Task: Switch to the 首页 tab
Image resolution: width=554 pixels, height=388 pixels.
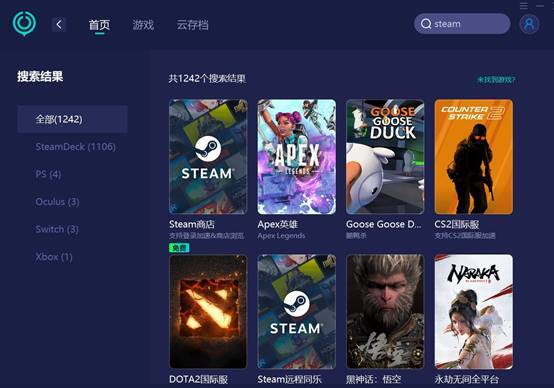Action: tap(99, 25)
